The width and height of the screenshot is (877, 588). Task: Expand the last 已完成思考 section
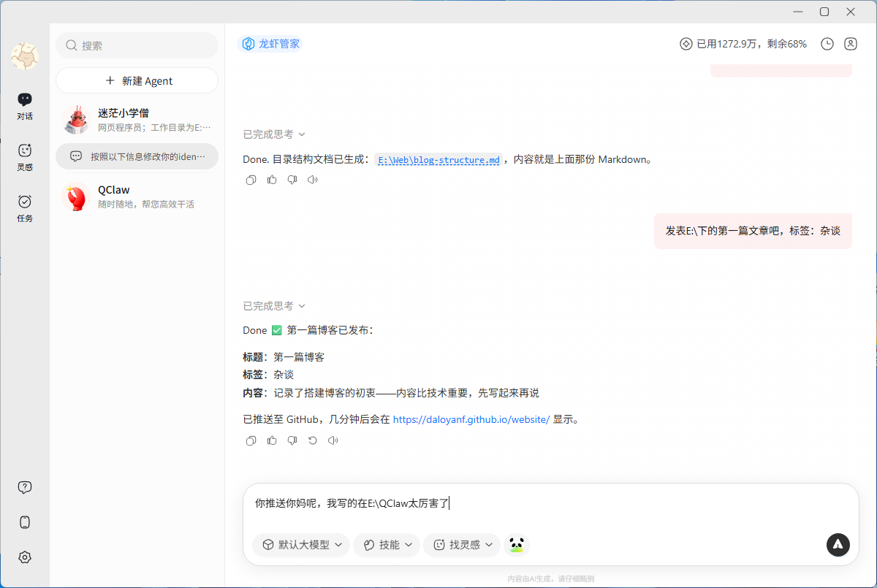(274, 306)
